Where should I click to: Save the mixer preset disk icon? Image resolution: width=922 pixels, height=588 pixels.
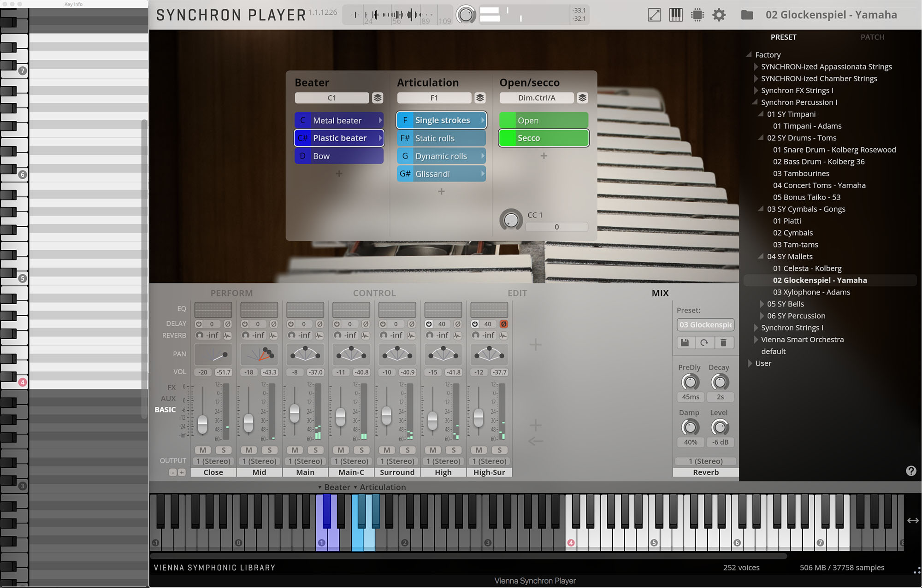coord(685,342)
